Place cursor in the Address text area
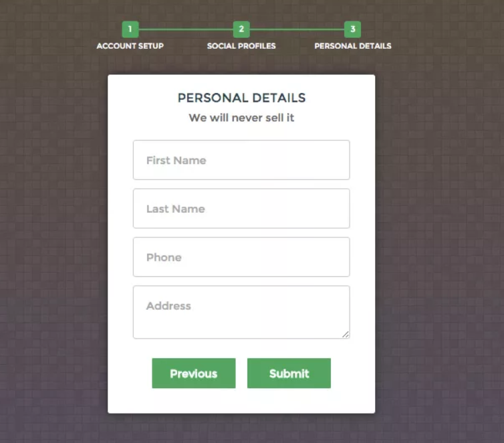This screenshot has width=504, height=443. click(241, 312)
